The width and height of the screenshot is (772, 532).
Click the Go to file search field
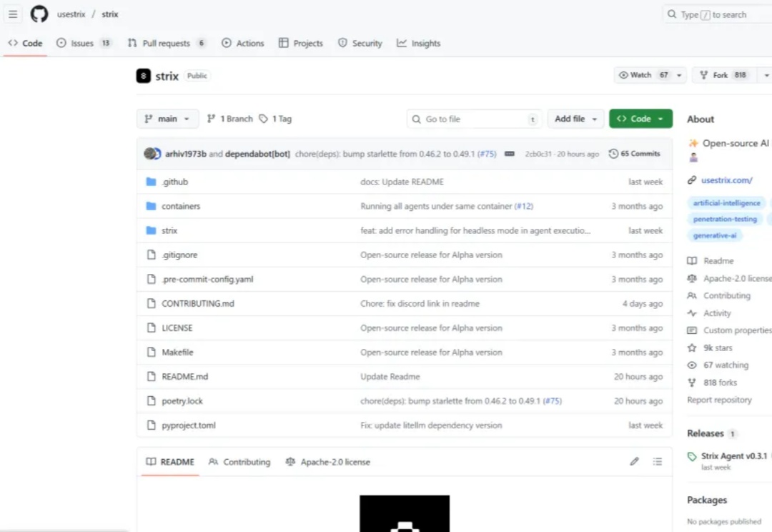click(475, 119)
